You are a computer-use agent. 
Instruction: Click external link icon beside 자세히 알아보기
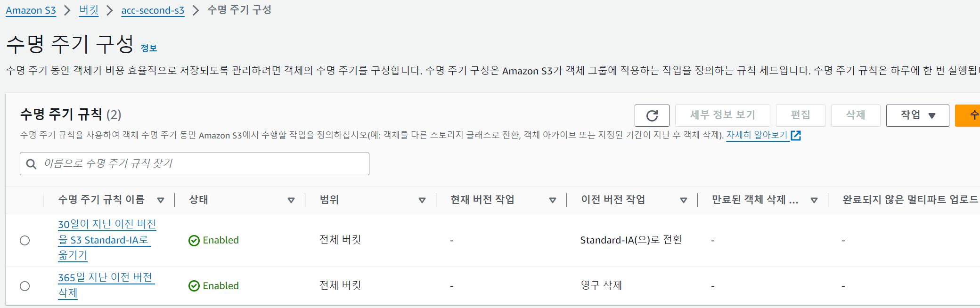pos(796,136)
